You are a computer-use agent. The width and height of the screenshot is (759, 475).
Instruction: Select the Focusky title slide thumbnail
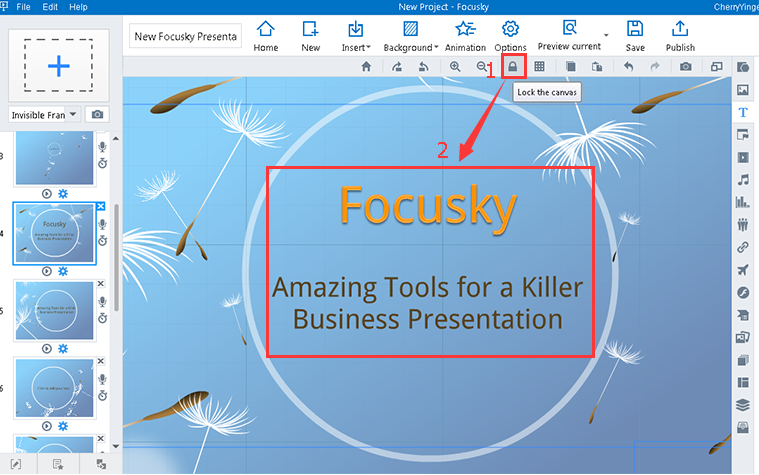54,233
